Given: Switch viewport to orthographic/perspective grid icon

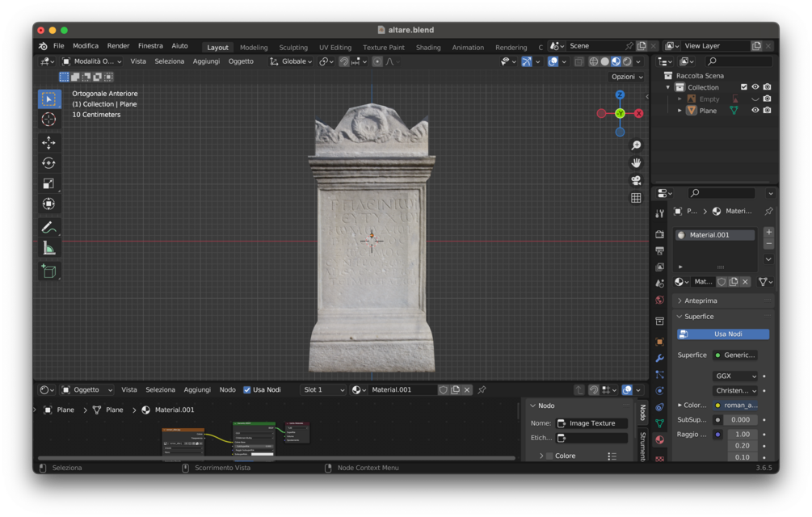Looking at the screenshot, I should 636,198.
